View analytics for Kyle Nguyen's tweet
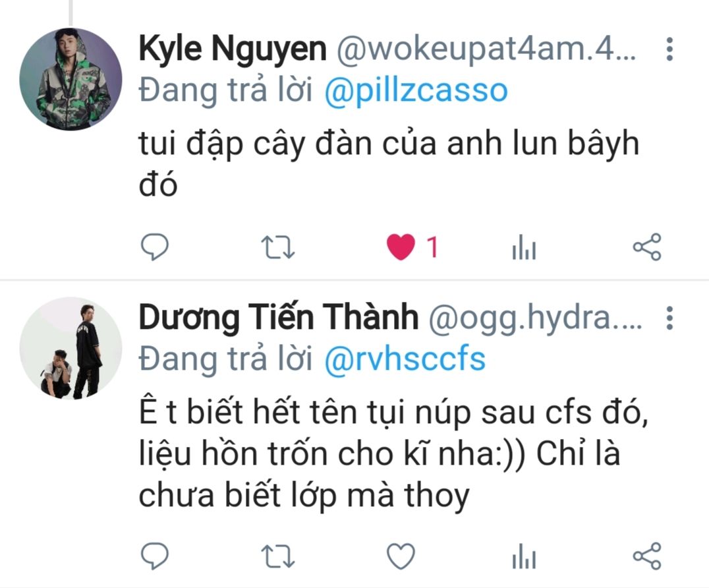 (x=524, y=247)
